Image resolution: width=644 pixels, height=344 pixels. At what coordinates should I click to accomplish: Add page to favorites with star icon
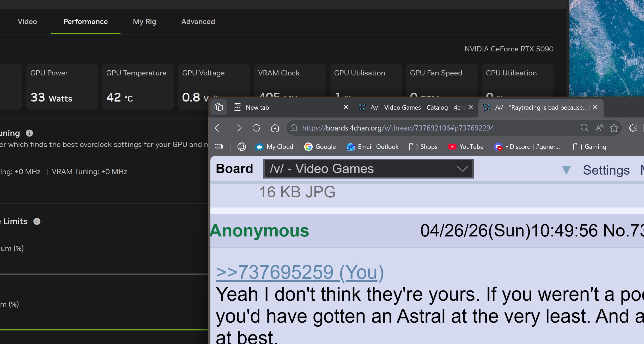coord(614,128)
